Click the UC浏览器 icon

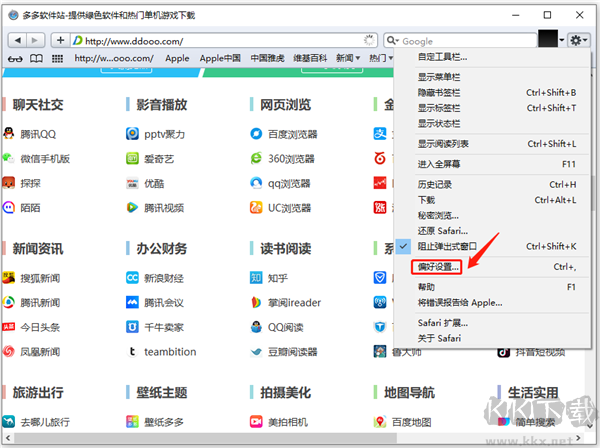click(x=256, y=207)
